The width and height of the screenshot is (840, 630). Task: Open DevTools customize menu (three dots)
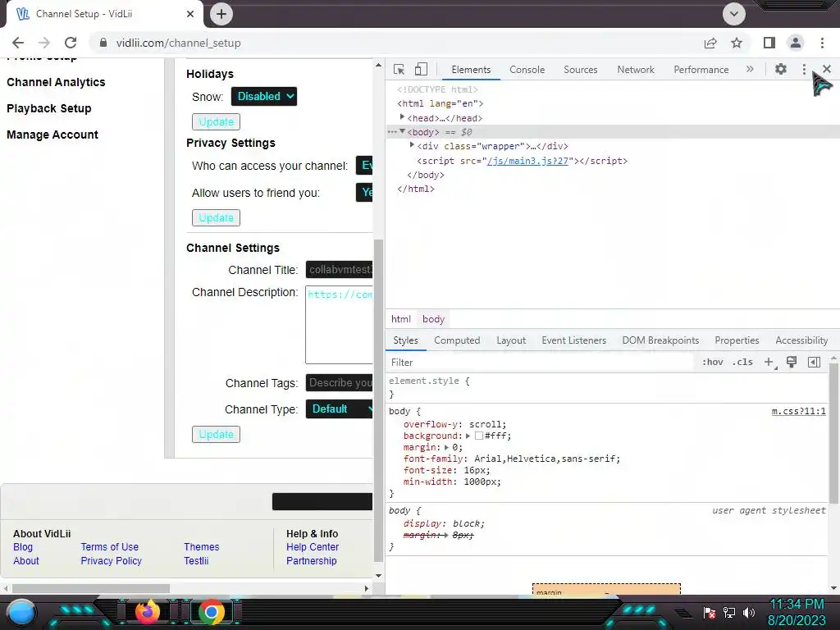(804, 69)
